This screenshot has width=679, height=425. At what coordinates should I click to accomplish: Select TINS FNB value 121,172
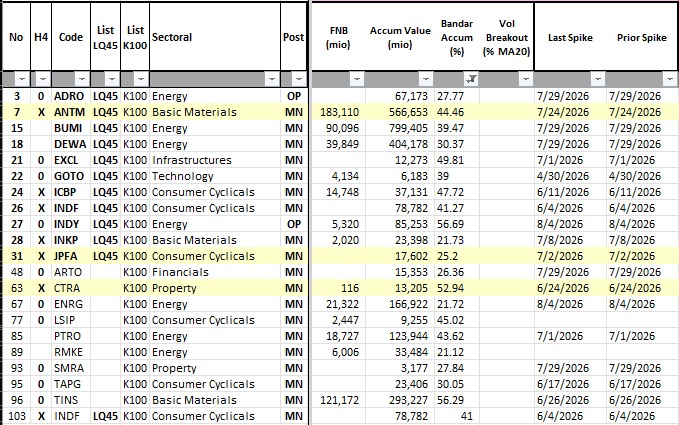coord(338,401)
